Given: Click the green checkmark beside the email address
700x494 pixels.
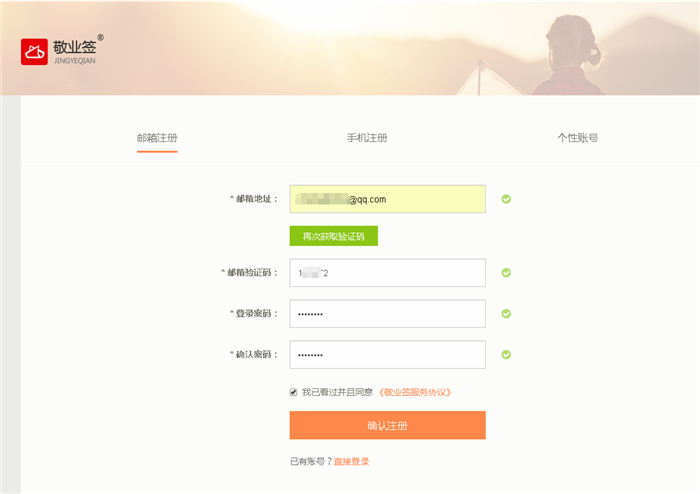Looking at the screenshot, I should pos(506,199).
